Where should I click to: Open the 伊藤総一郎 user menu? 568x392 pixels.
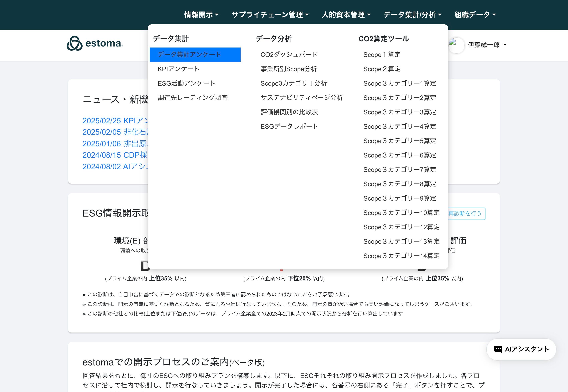click(x=487, y=45)
